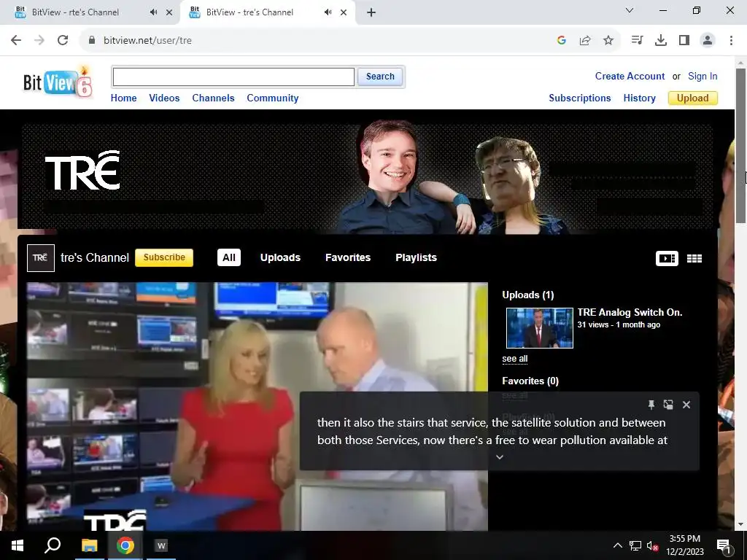Open the tab search dropdown arrow
The width and height of the screenshot is (747, 560).
630,10
